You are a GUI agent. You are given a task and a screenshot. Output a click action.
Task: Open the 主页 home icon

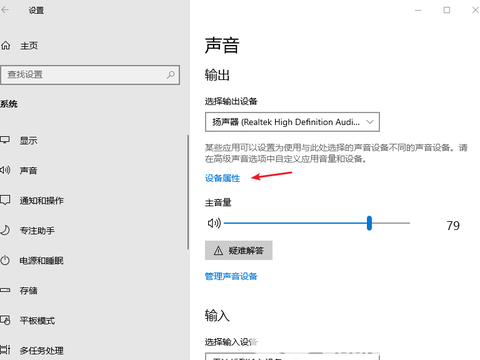tap(6, 45)
